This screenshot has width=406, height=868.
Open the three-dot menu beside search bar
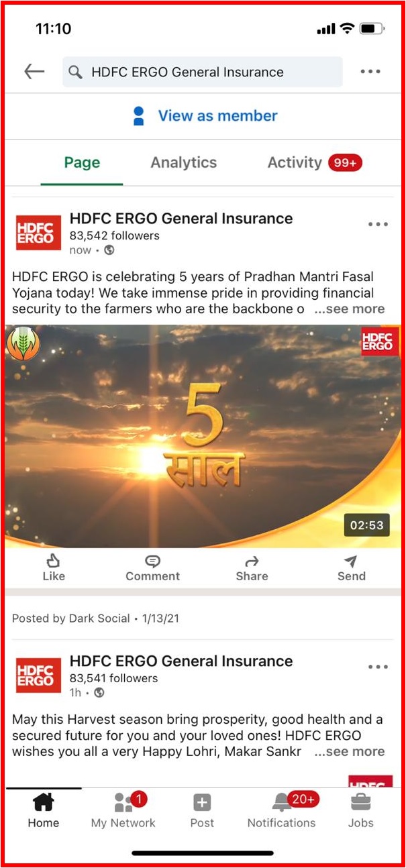click(x=370, y=72)
